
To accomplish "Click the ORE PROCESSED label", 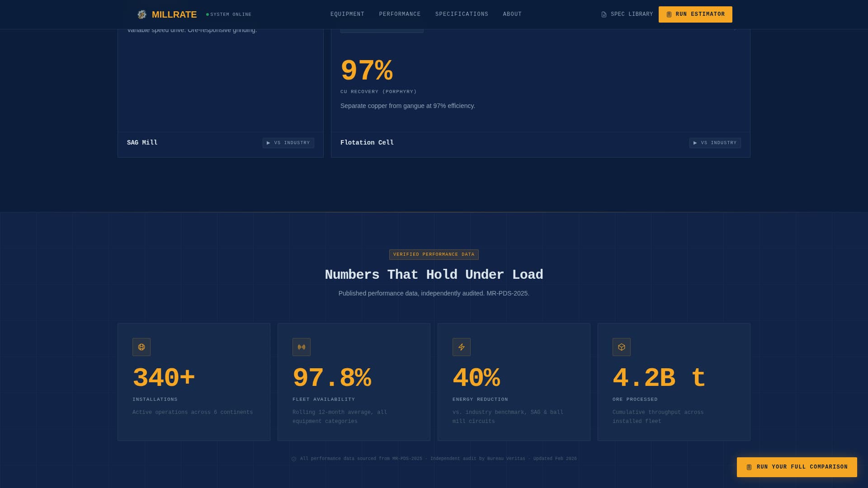I will point(635,399).
